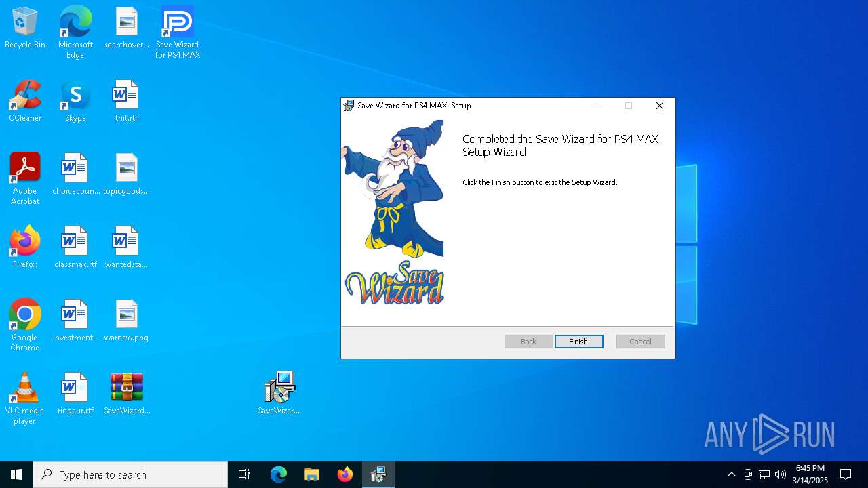Select Save Wizard for PS4 MAX shortcut
Screen dimensions: 868x488
pos(178,33)
